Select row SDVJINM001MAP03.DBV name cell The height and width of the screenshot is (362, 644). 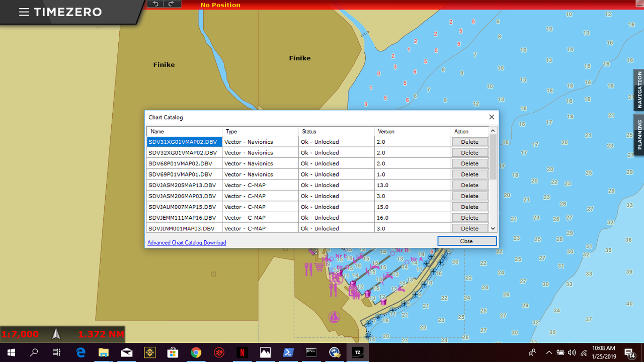point(185,228)
